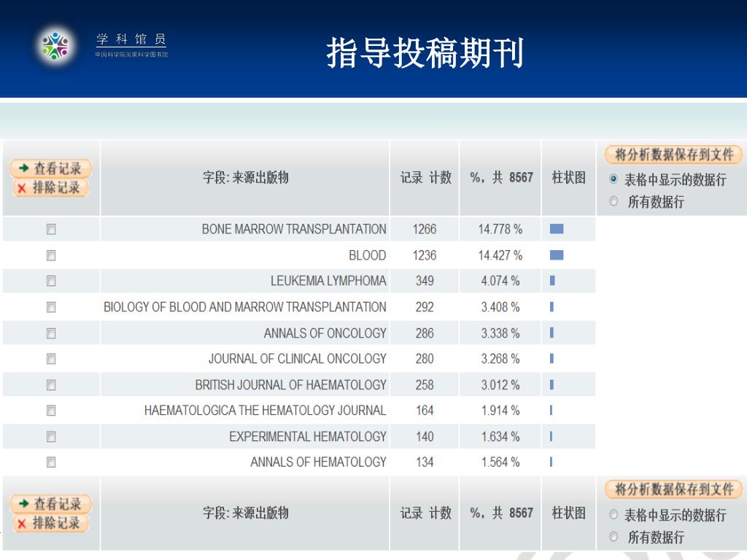Screen dimensions: 747x560
Task: Click the bottom 柱状图 header
Action: click(568, 513)
